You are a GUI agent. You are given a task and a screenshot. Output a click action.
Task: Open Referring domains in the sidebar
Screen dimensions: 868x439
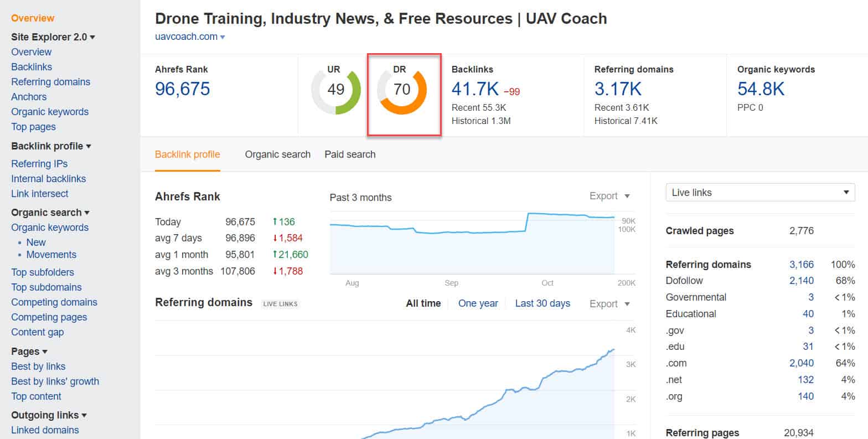point(50,82)
